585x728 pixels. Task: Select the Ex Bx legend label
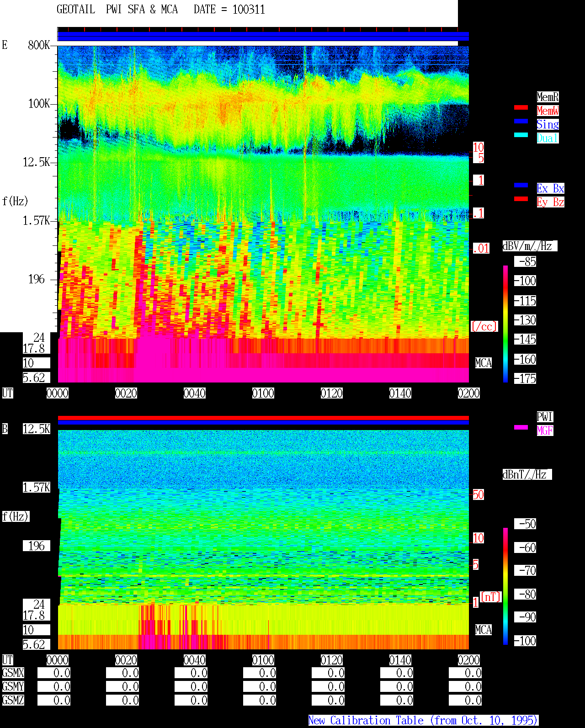click(550, 188)
